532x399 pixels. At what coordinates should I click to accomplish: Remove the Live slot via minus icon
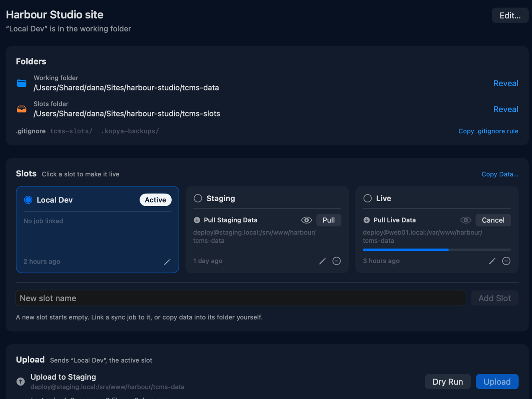click(506, 261)
